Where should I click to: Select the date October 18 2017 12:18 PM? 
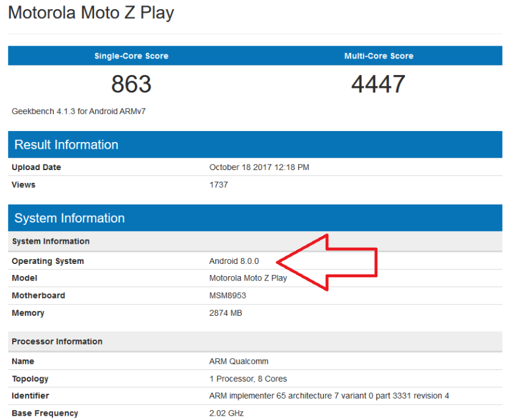[259, 167]
